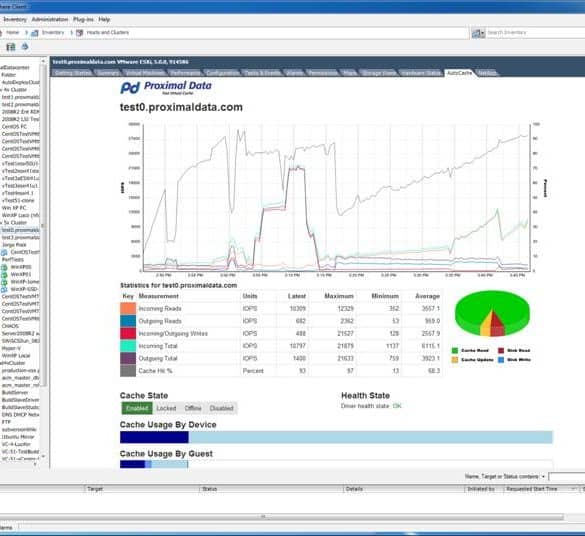Click the Status column header in tasks
585x536 pixels.
(x=271, y=489)
